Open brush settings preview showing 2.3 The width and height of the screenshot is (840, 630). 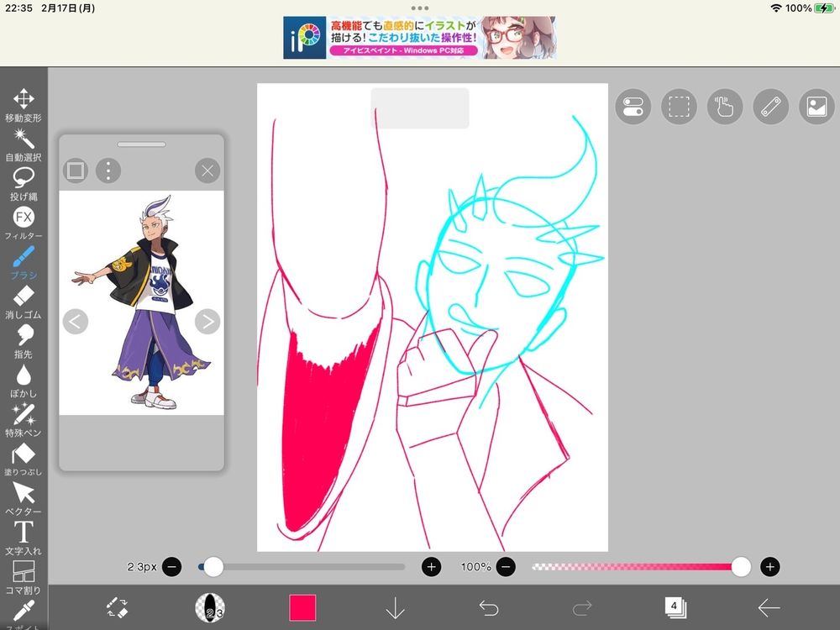coord(209,608)
